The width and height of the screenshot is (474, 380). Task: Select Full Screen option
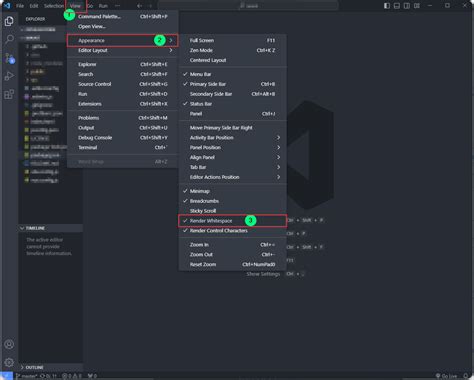pyautogui.click(x=232, y=40)
